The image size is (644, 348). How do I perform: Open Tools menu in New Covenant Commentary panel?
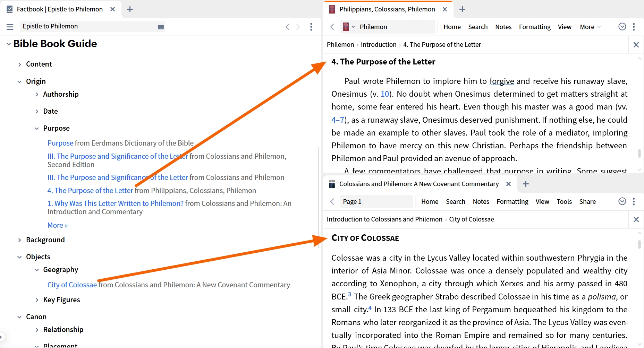(564, 201)
